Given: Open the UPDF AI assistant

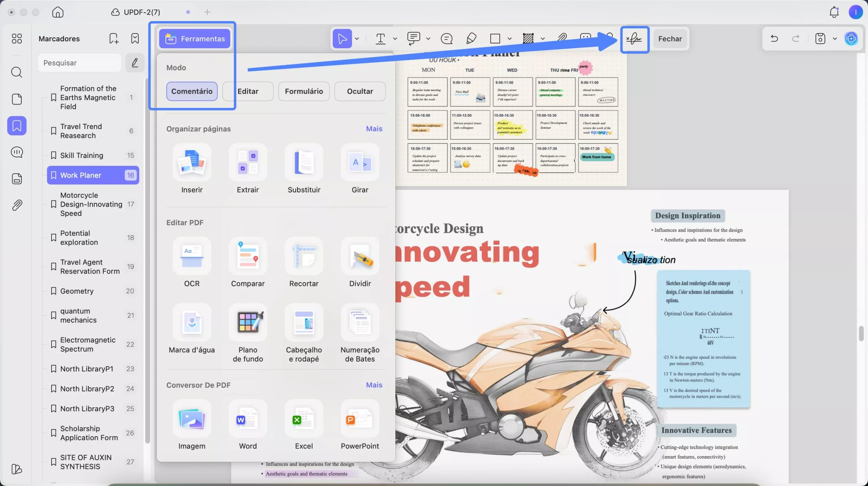Looking at the screenshot, I should (851, 39).
